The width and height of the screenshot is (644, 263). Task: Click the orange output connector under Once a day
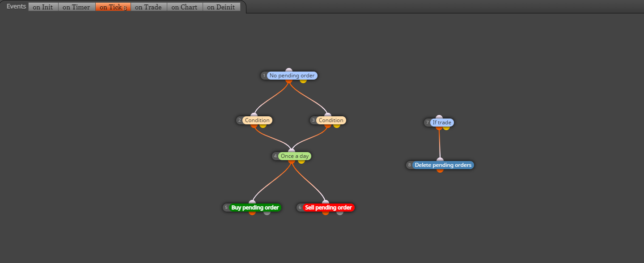[292, 161]
